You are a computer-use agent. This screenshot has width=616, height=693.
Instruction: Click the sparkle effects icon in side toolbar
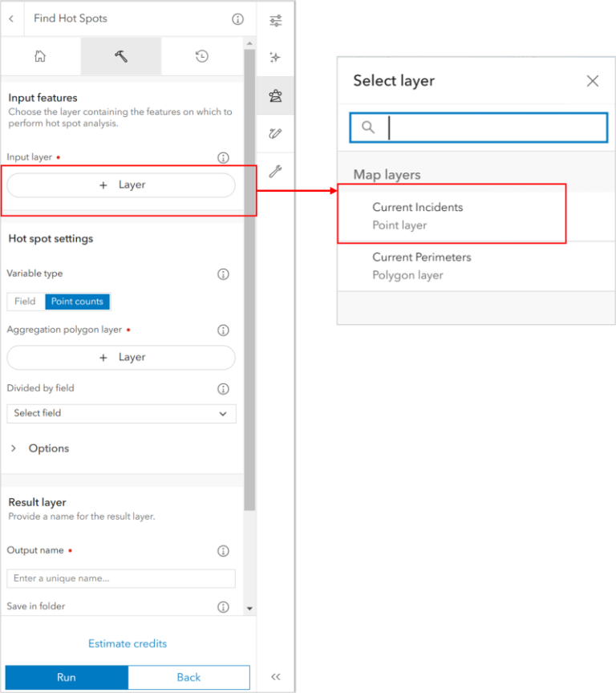point(276,58)
